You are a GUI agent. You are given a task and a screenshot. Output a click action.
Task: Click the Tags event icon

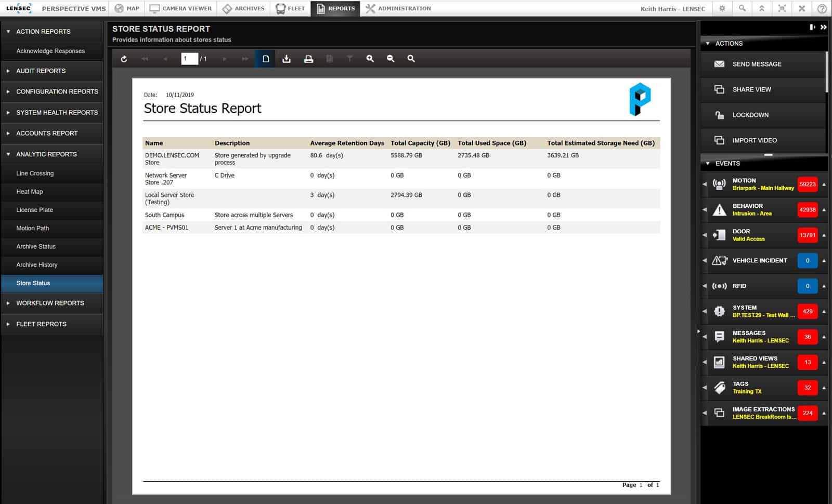point(719,388)
